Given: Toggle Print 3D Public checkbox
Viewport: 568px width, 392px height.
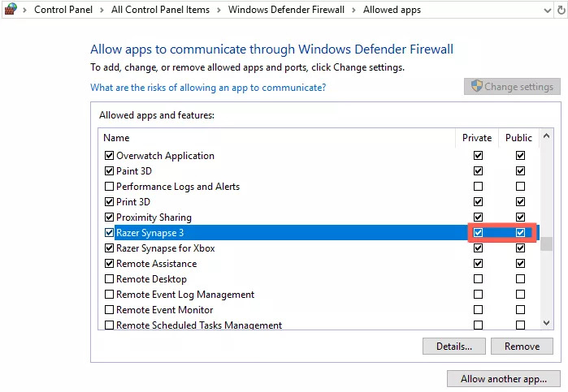Looking at the screenshot, I should click(x=521, y=201).
